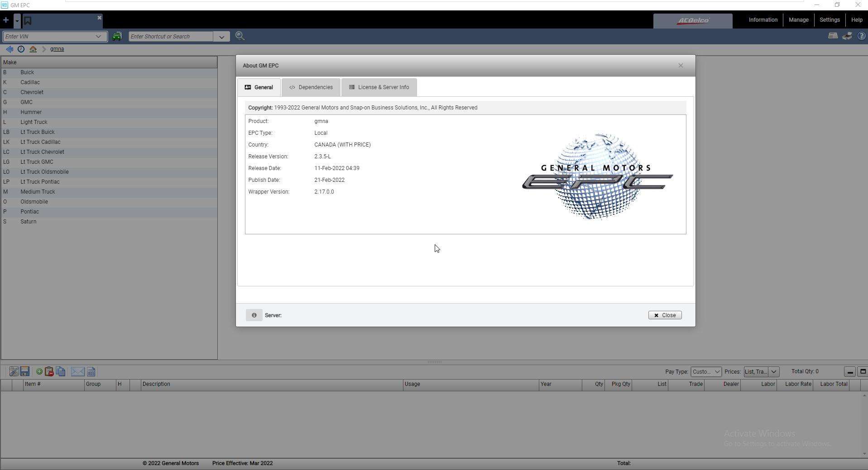This screenshot has height=470, width=868.
Task: Click the Make column header
Action: [109, 62]
